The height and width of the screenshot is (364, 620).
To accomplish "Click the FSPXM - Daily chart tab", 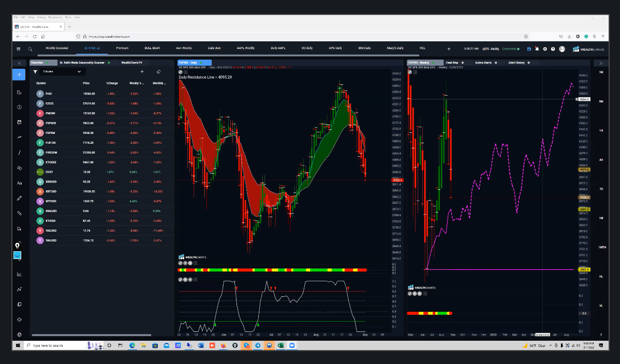I will tap(195, 63).
